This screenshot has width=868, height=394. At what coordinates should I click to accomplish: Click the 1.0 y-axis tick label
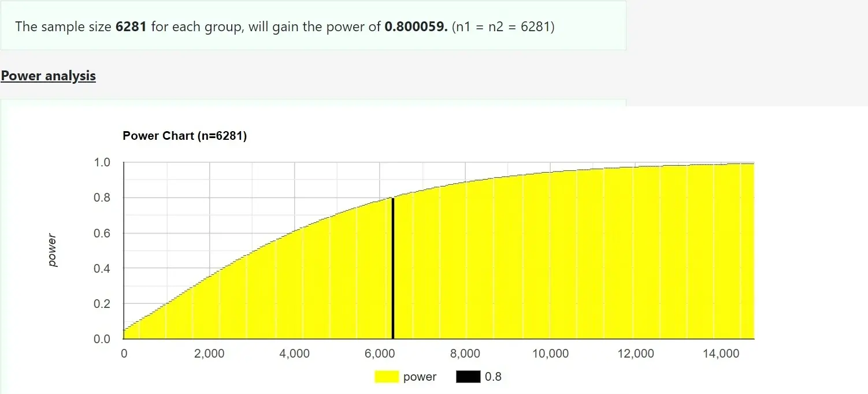click(x=102, y=162)
